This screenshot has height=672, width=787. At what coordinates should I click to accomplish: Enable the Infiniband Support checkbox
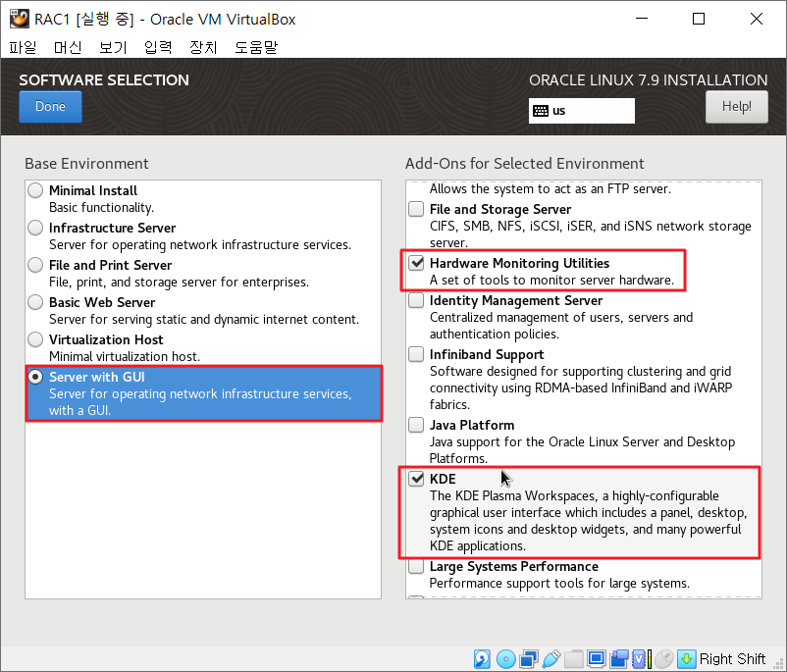tap(416, 354)
